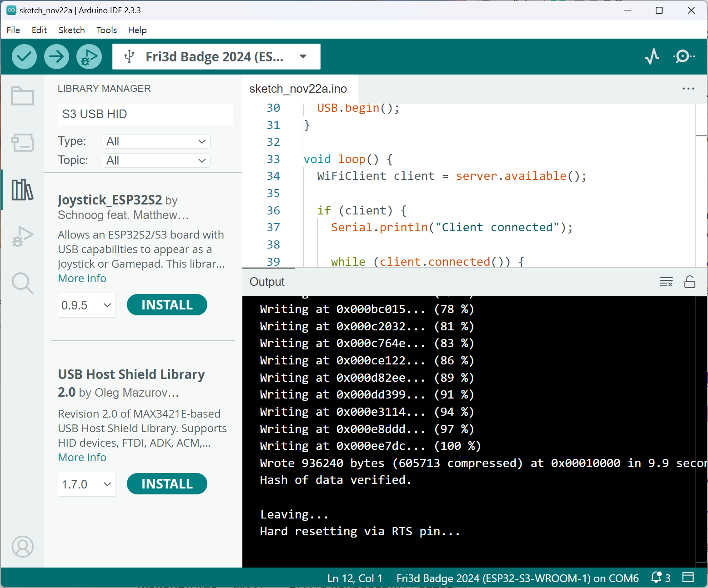This screenshot has width=708, height=588.
Task: Open the notifications bell in status bar
Action: click(x=661, y=578)
